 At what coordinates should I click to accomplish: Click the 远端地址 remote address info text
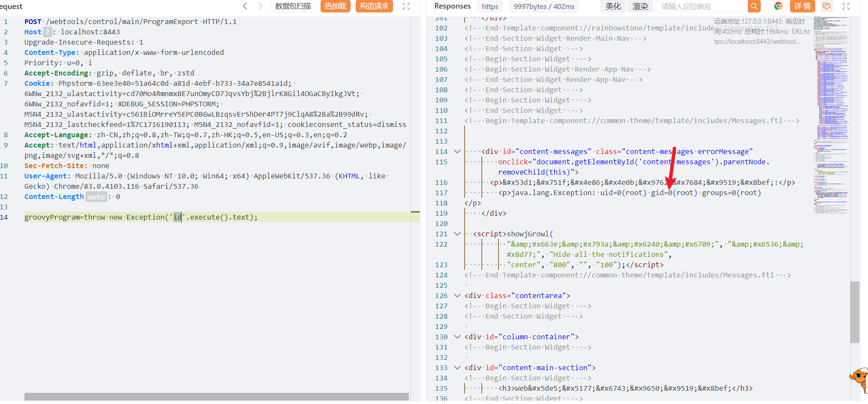pyautogui.click(x=762, y=31)
